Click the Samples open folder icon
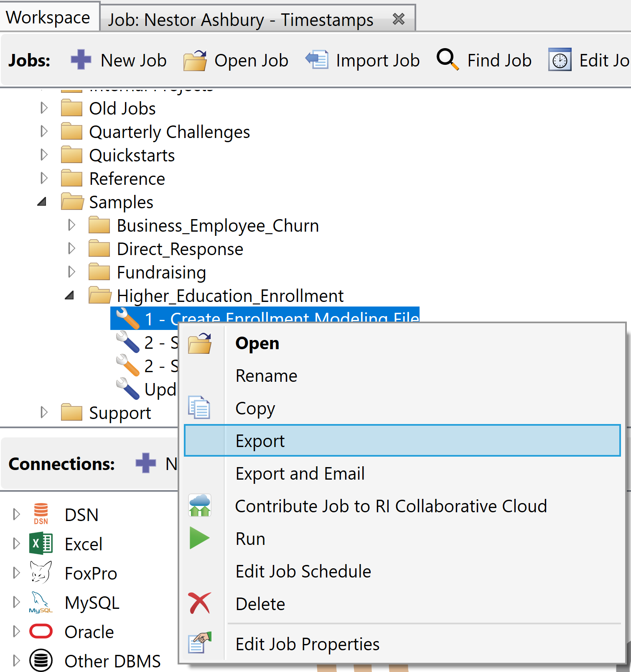 click(72, 202)
